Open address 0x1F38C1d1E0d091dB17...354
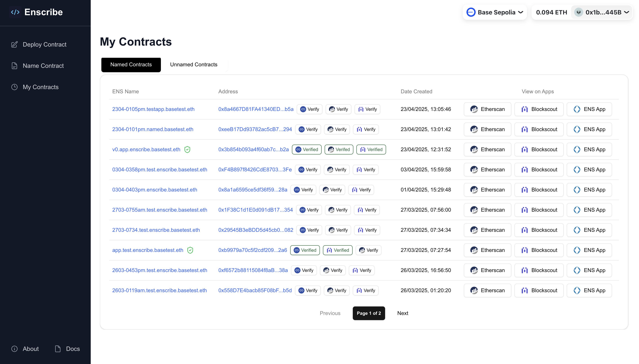 tap(255, 210)
